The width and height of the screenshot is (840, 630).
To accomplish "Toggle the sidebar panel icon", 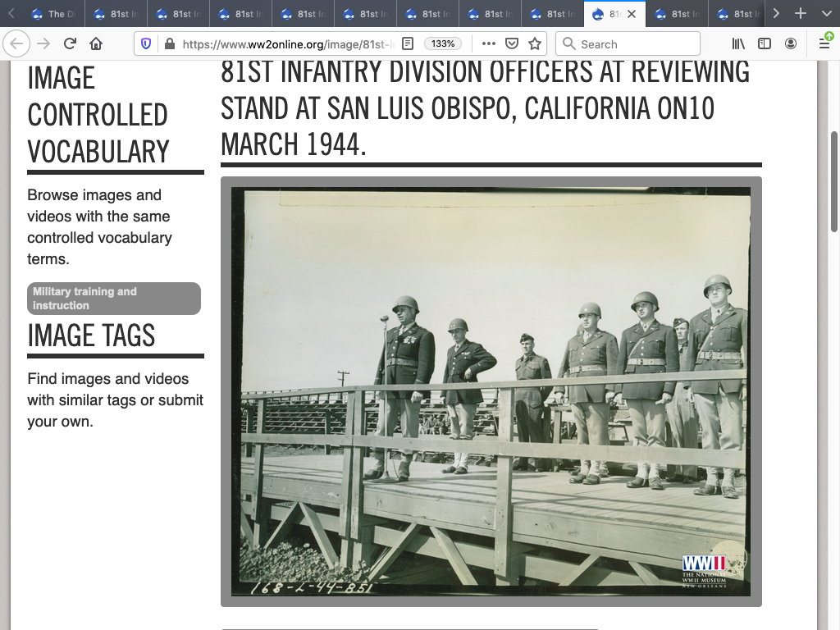I will tap(765, 44).
